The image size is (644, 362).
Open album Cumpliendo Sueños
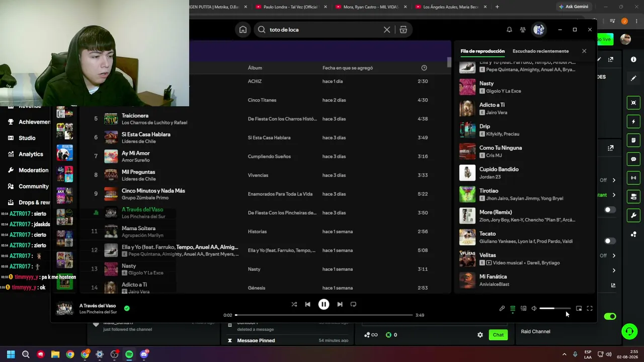click(269, 156)
